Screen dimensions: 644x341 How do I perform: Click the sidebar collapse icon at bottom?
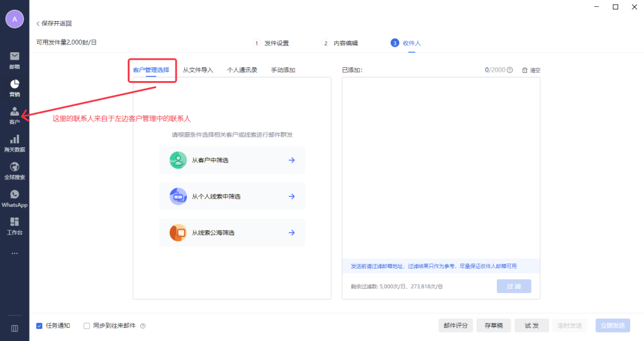(x=14, y=328)
